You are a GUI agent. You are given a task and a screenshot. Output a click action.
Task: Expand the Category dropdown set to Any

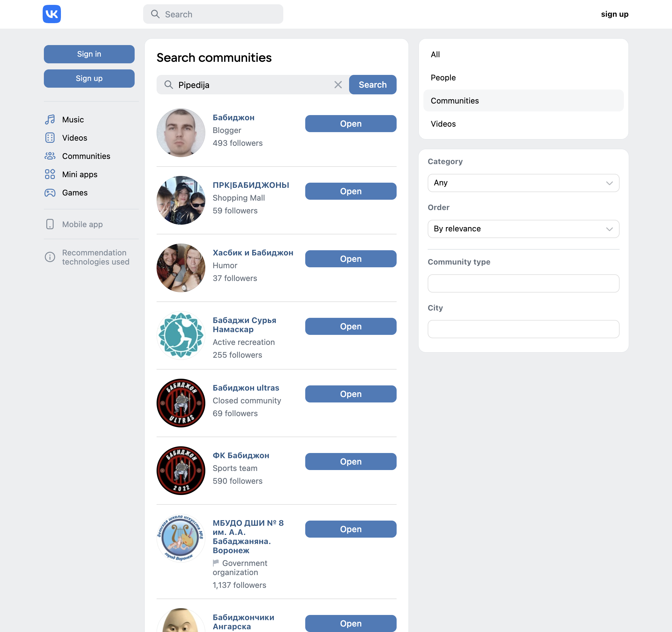[x=523, y=183]
